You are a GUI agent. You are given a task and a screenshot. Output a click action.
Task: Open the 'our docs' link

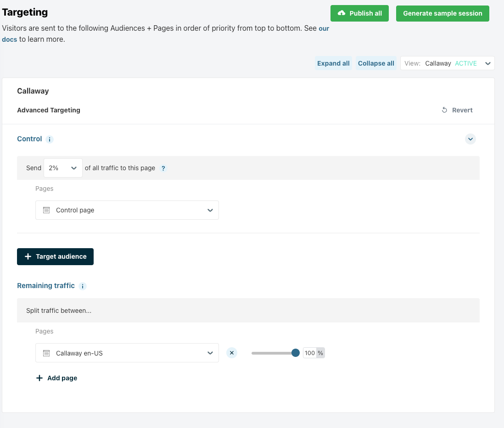[x=324, y=28]
